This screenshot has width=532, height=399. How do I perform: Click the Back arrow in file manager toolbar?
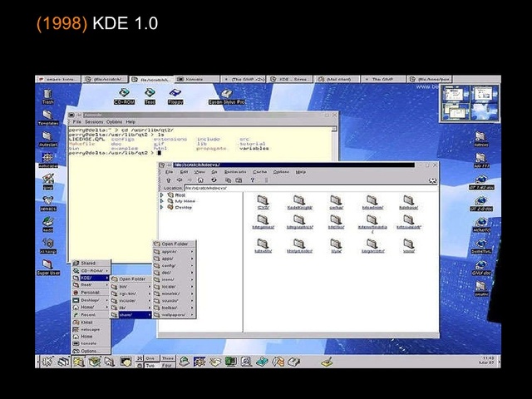pos(180,180)
